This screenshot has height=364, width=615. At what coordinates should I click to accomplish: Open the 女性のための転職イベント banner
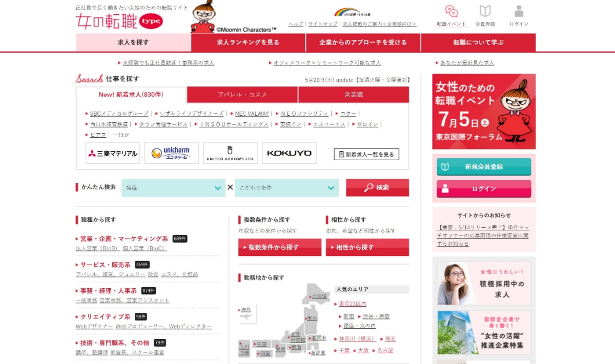(x=484, y=111)
